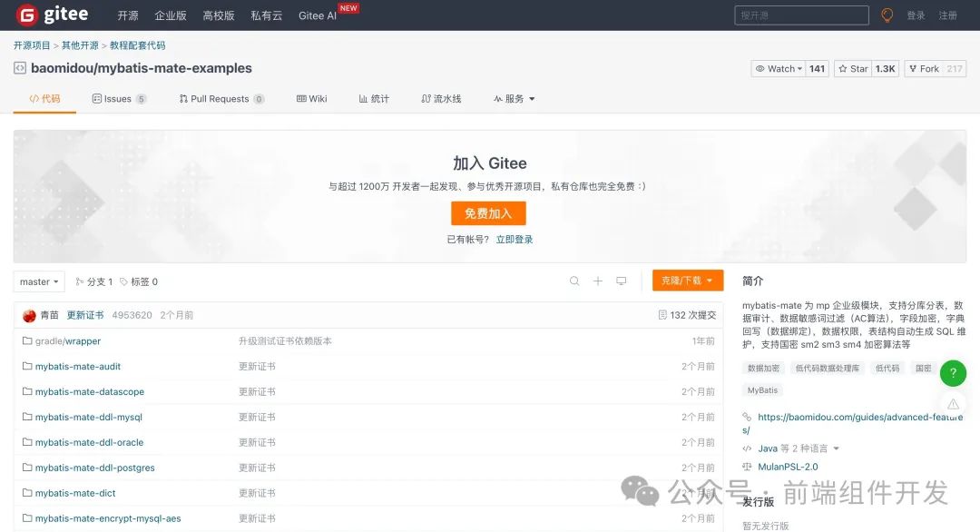Open 高校版 in the top navigation
Screen dimensions: 980x532
coord(219,15)
